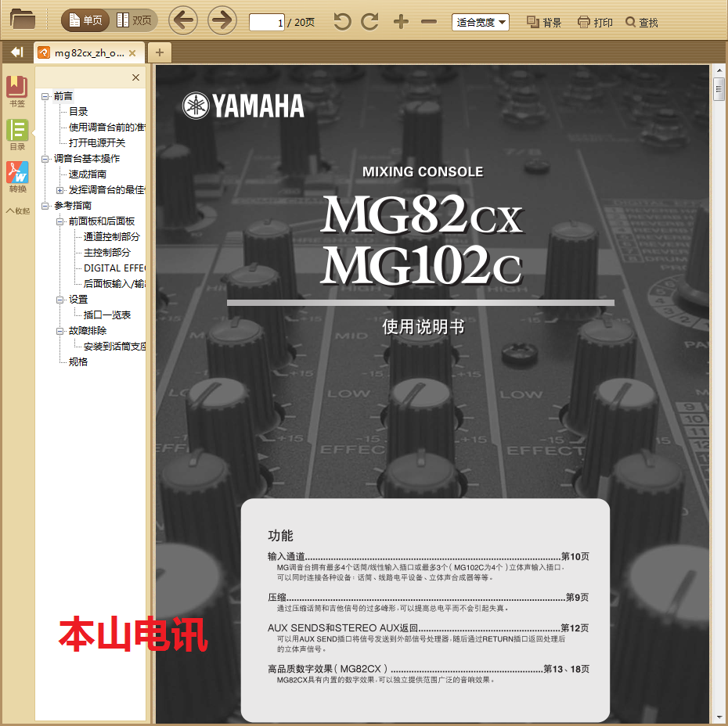Select 通道控制部分 outline entry

111,237
